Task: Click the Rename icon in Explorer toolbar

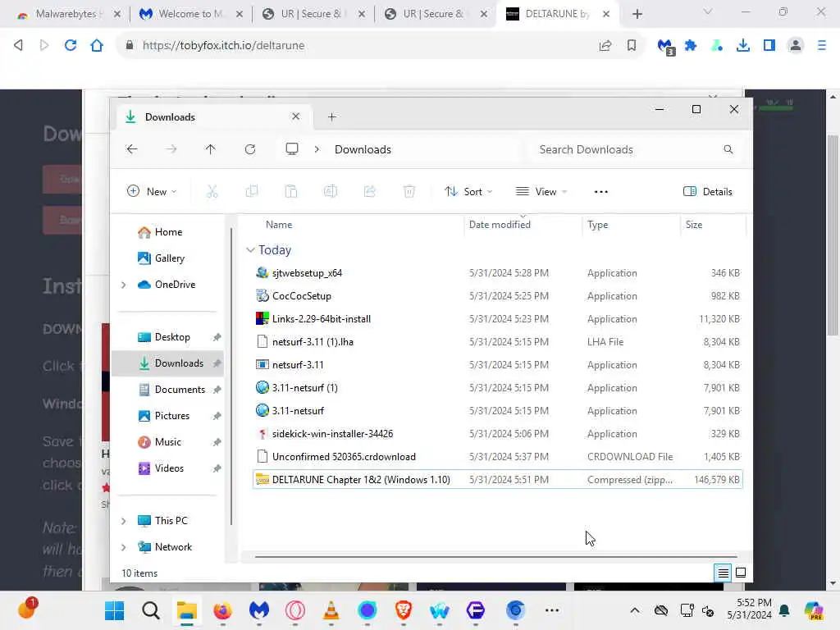Action: click(331, 191)
